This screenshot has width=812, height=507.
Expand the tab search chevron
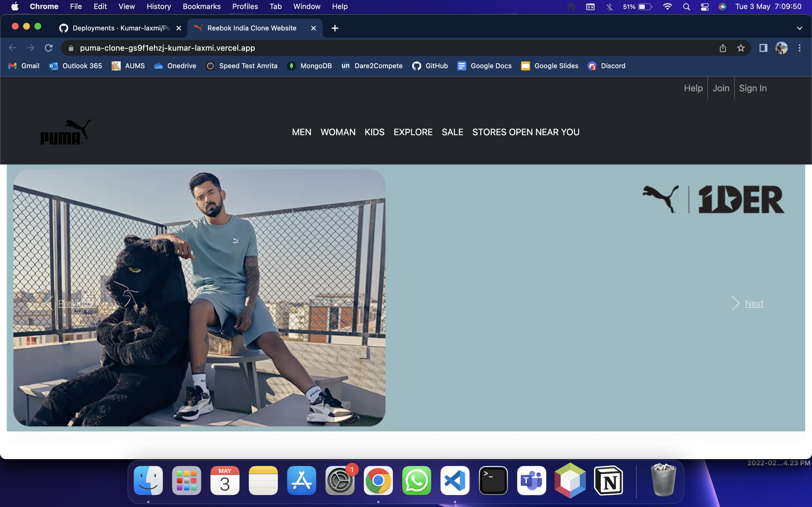(x=799, y=28)
